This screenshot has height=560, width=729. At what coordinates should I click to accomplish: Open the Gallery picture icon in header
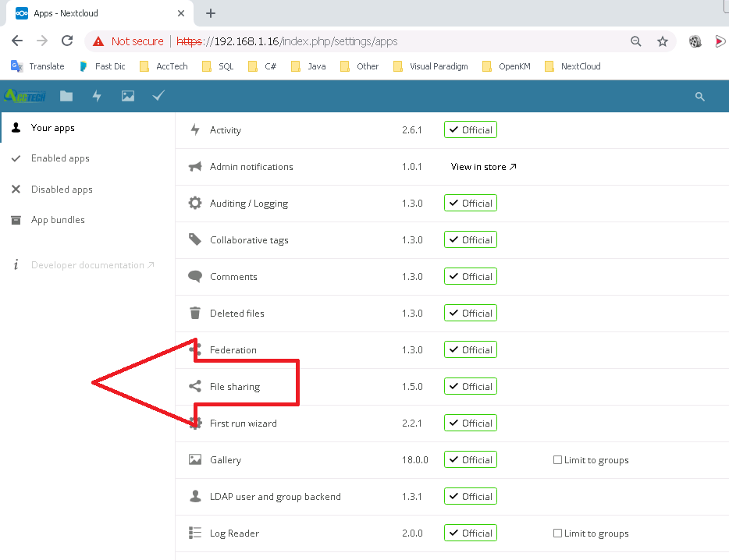[128, 96]
